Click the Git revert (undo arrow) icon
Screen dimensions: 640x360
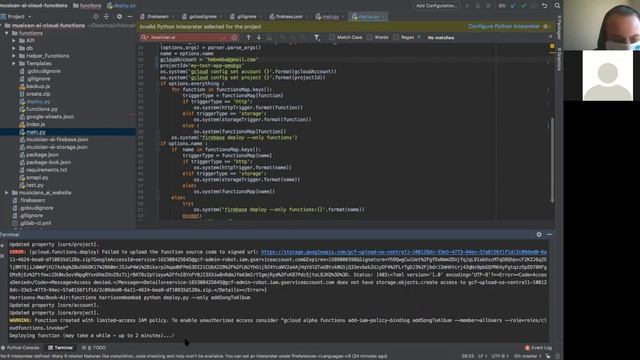click(x=544, y=6)
